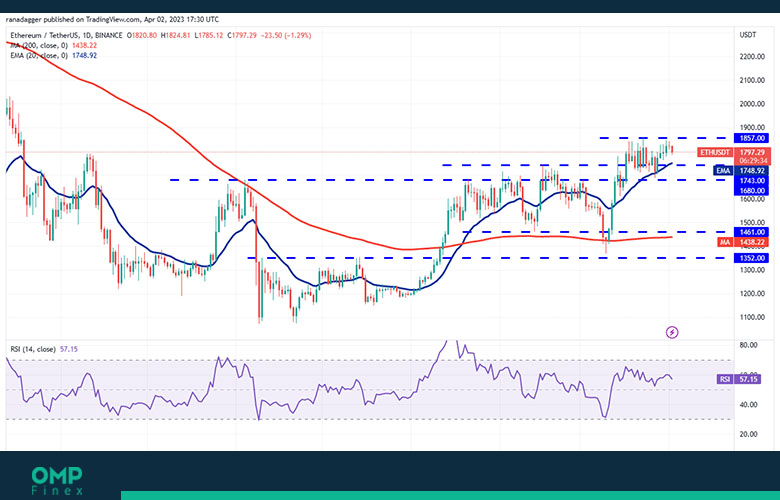The width and height of the screenshot is (780, 500).
Task: Click the 1300.00 price axis tick
Action: coord(752,270)
